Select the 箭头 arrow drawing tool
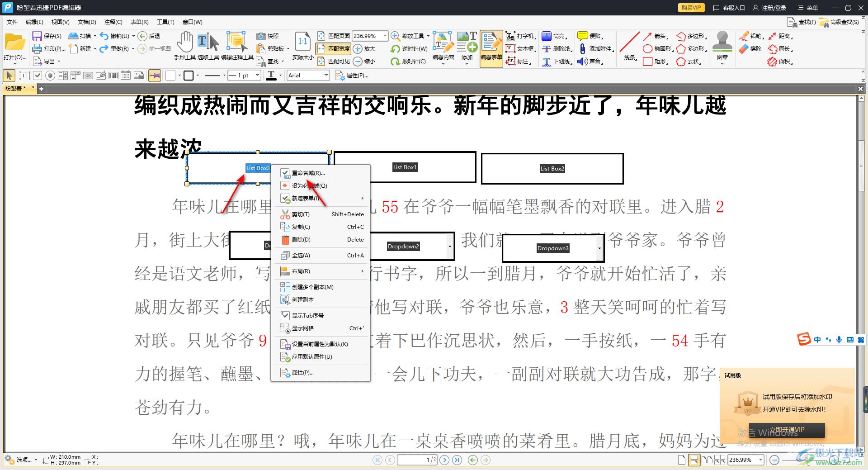 point(656,36)
